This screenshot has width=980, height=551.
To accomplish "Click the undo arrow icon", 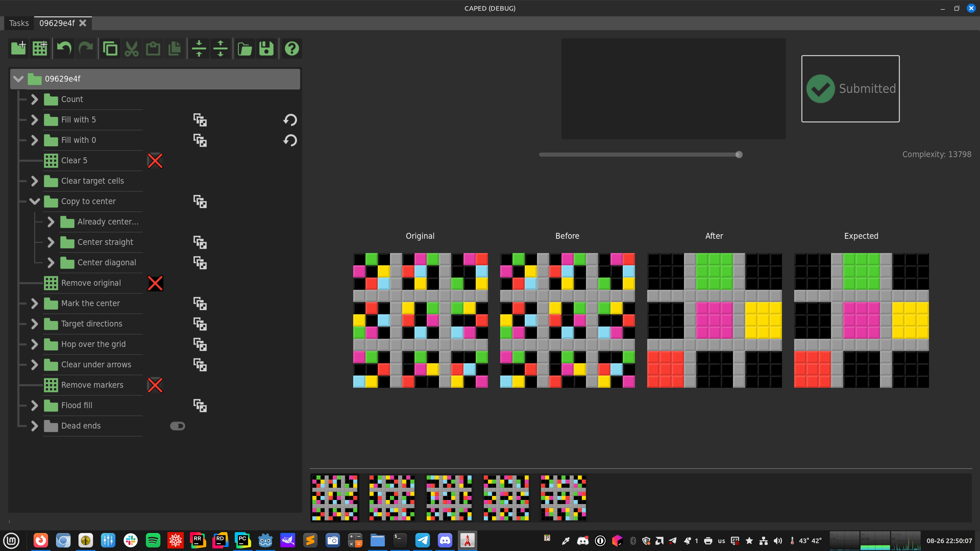I will 64,49.
